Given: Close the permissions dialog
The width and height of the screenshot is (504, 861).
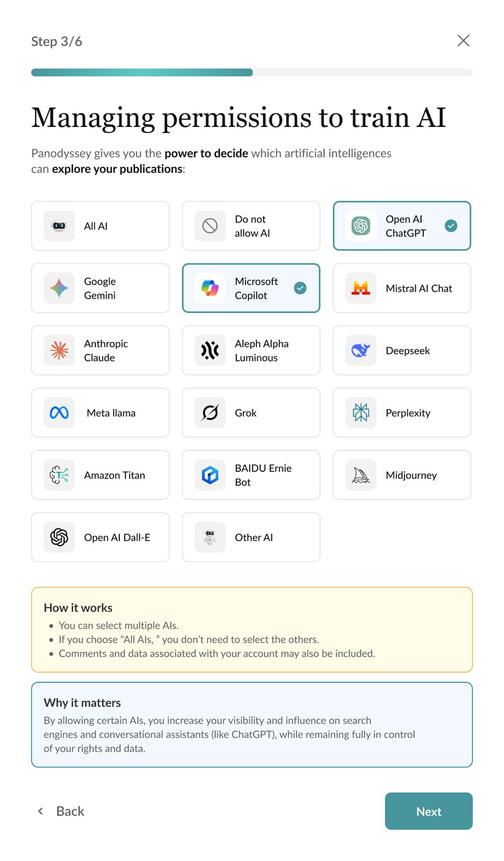Looking at the screenshot, I should pos(463,41).
